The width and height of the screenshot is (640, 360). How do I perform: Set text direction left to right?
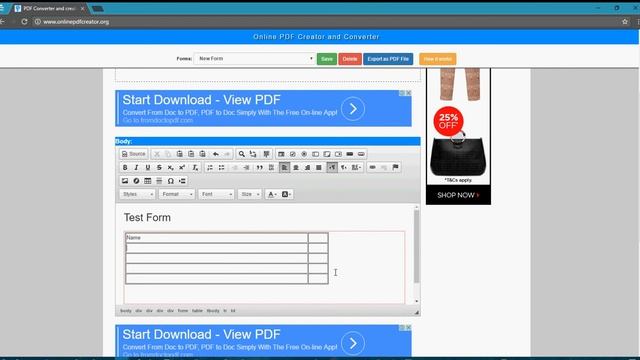coord(332,167)
